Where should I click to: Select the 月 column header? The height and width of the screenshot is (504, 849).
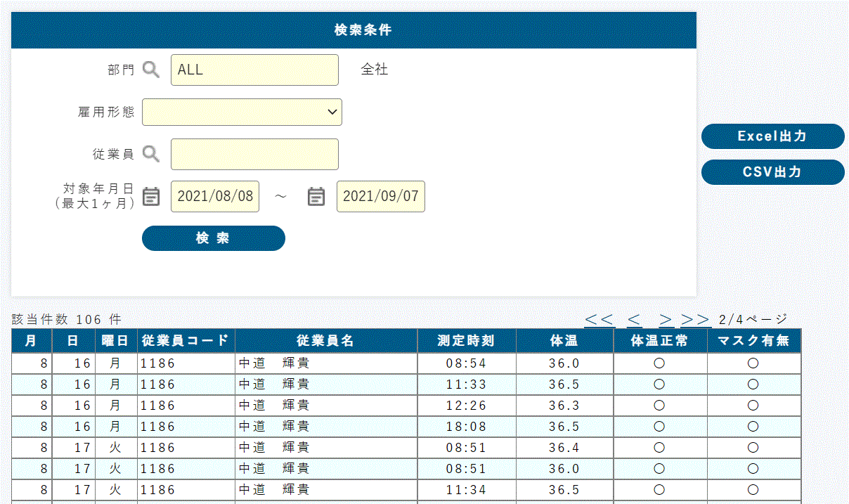click(x=32, y=341)
